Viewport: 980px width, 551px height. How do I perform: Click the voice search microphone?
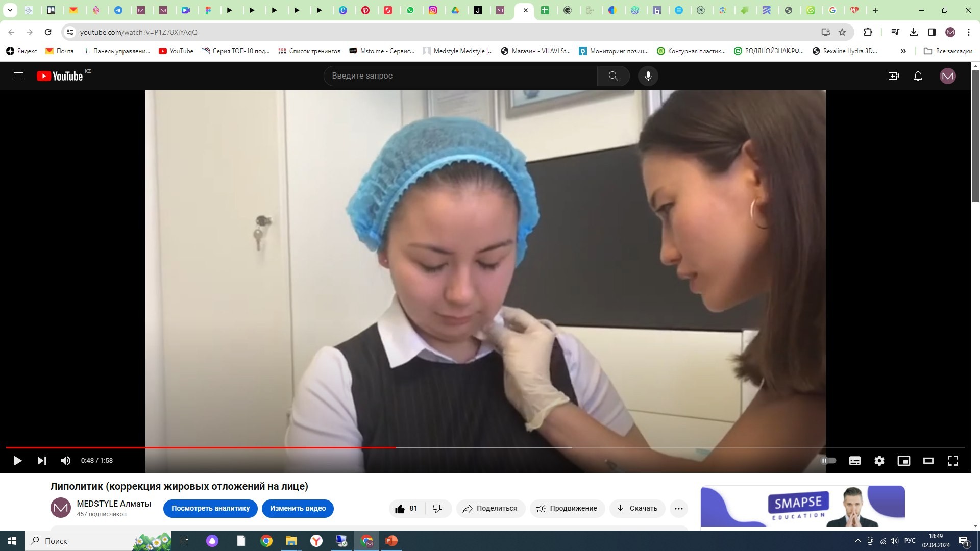(x=648, y=76)
